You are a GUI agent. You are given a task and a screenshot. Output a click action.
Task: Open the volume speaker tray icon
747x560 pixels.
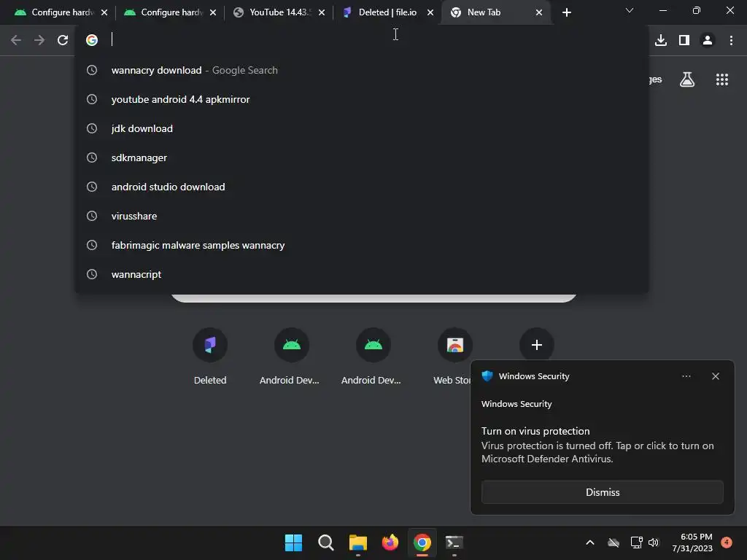point(654,542)
